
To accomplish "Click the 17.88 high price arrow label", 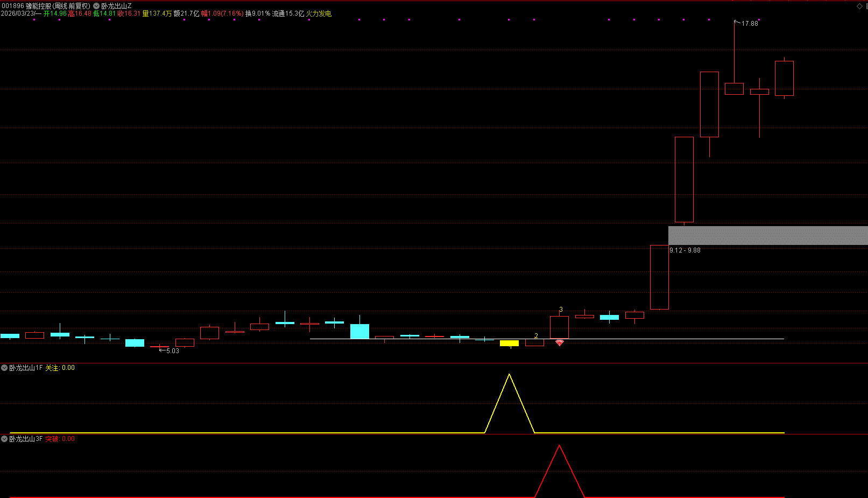I will 749,24.
